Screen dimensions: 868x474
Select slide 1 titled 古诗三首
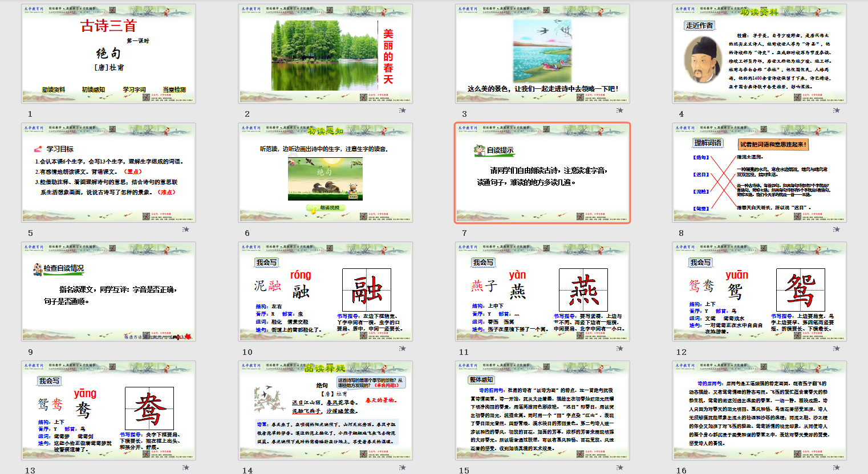pyautogui.click(x=108, y=54)
